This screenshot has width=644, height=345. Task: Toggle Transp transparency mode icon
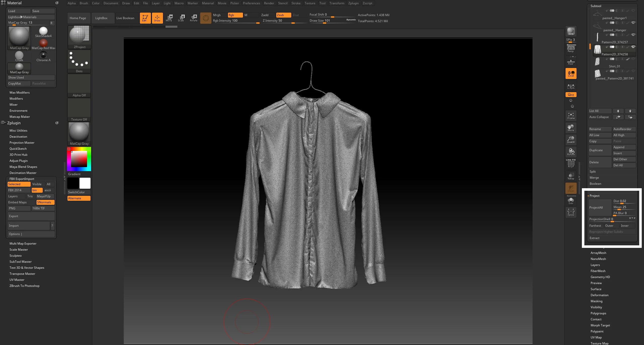[571, 176]
